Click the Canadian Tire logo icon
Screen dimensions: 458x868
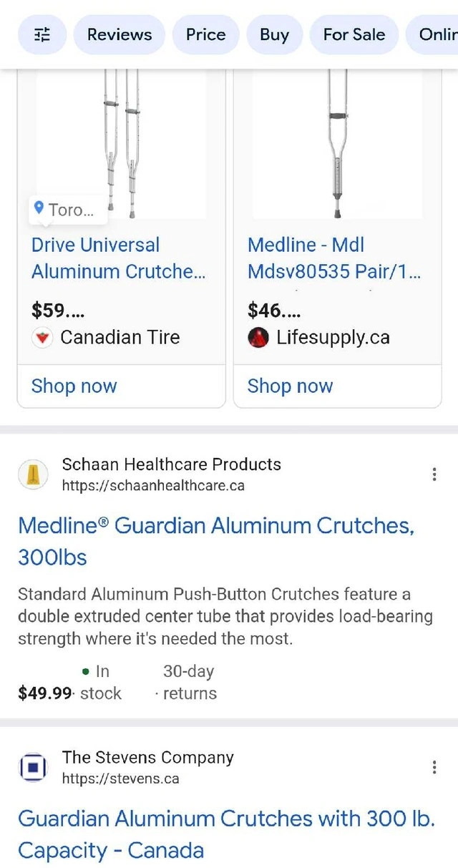pos(43,338)
